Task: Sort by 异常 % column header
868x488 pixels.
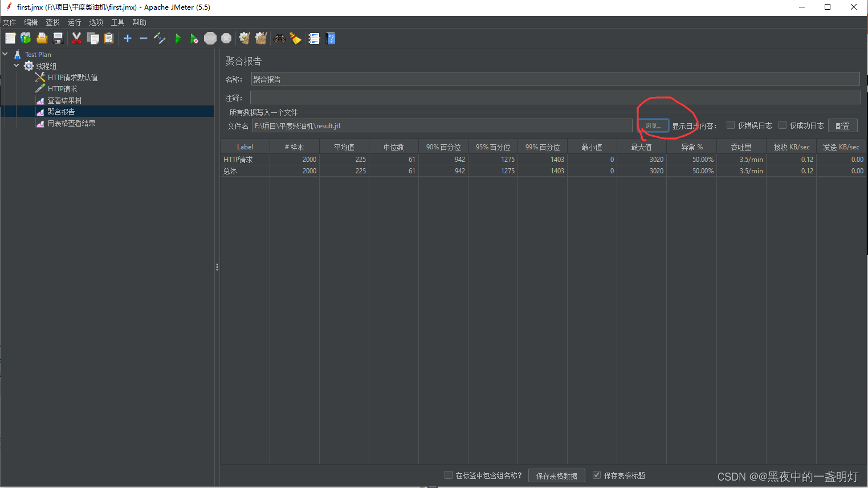Action: (692, 147)
